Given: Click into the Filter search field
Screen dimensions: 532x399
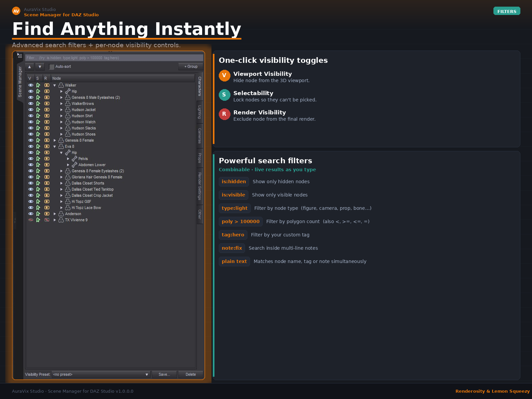Looking at the screenshot, I should 114,58.
